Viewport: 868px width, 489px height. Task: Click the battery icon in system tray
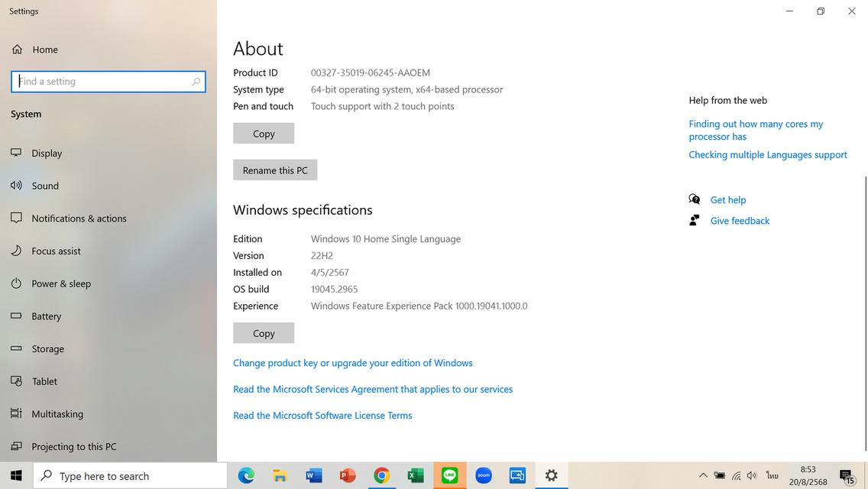click(x=720, y=476)
